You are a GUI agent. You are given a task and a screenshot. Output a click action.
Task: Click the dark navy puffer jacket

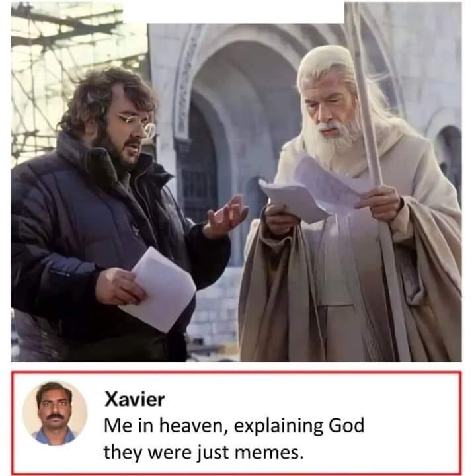[91, 243]
